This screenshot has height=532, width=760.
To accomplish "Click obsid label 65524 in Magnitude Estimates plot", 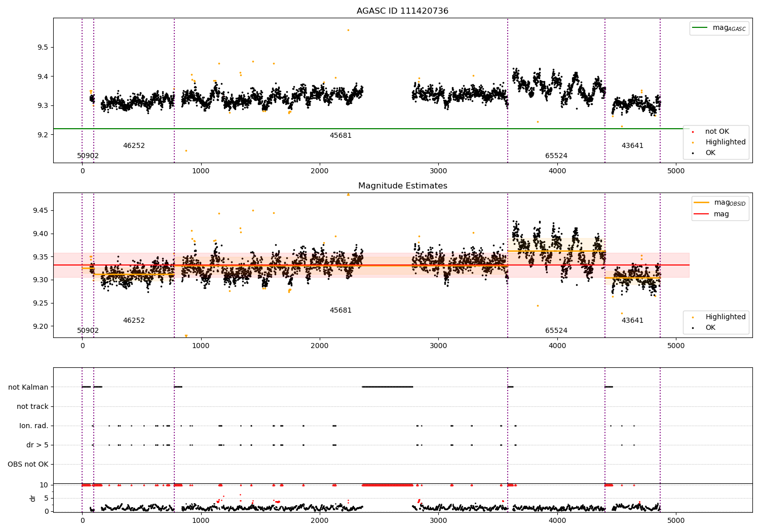I will point(556,331).
